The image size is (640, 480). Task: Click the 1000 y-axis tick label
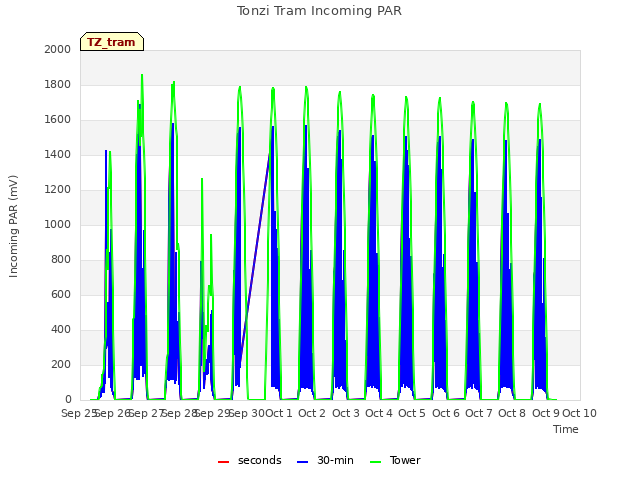58,224
